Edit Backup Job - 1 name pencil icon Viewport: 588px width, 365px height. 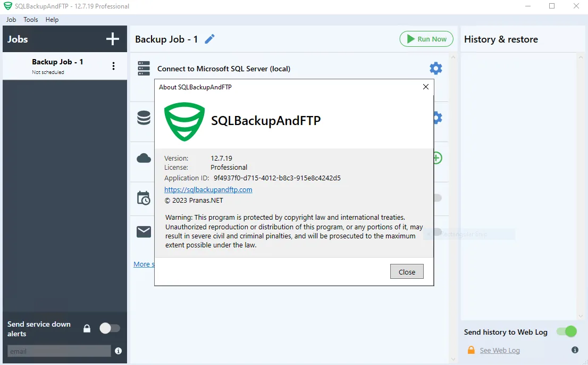coord(209,39)
